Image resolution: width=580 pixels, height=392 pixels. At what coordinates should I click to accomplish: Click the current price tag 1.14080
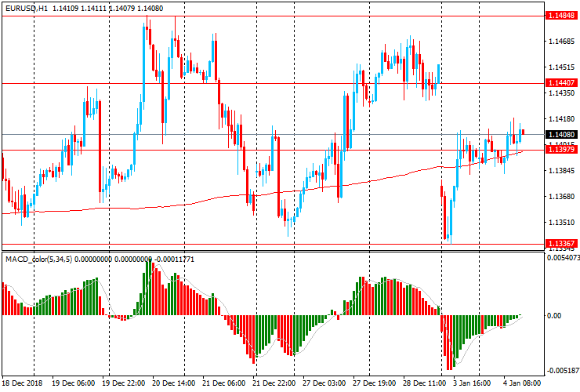[562, 135]
